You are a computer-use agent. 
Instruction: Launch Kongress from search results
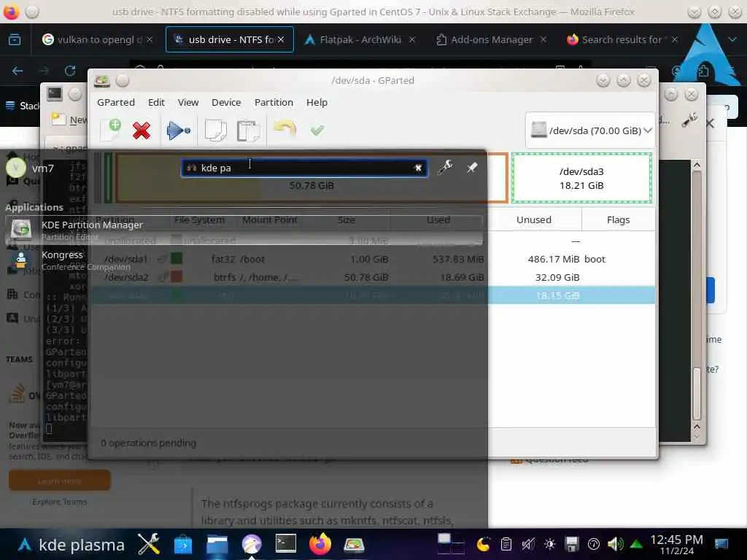244,260
